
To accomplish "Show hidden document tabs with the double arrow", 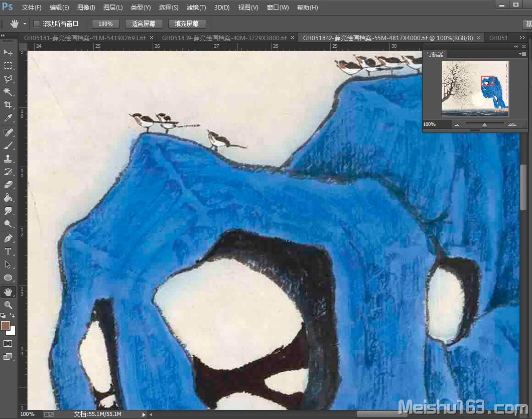I will point(522,38).
